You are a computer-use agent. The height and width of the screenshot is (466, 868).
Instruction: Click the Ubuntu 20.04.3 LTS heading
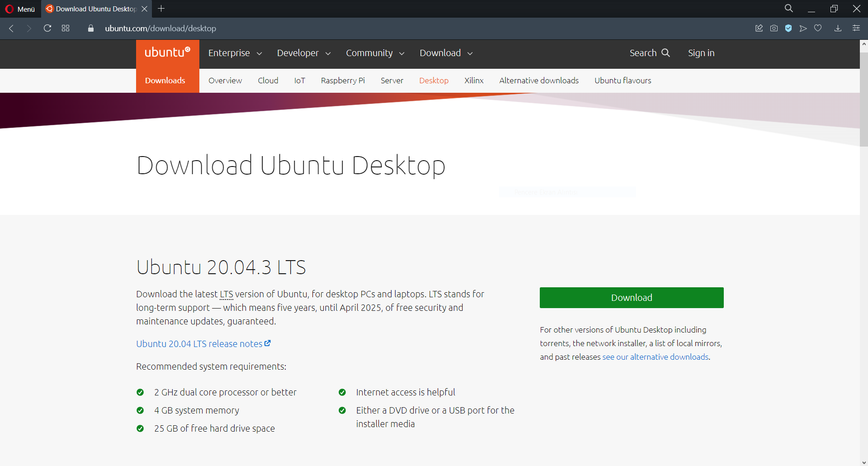[221, 267]
